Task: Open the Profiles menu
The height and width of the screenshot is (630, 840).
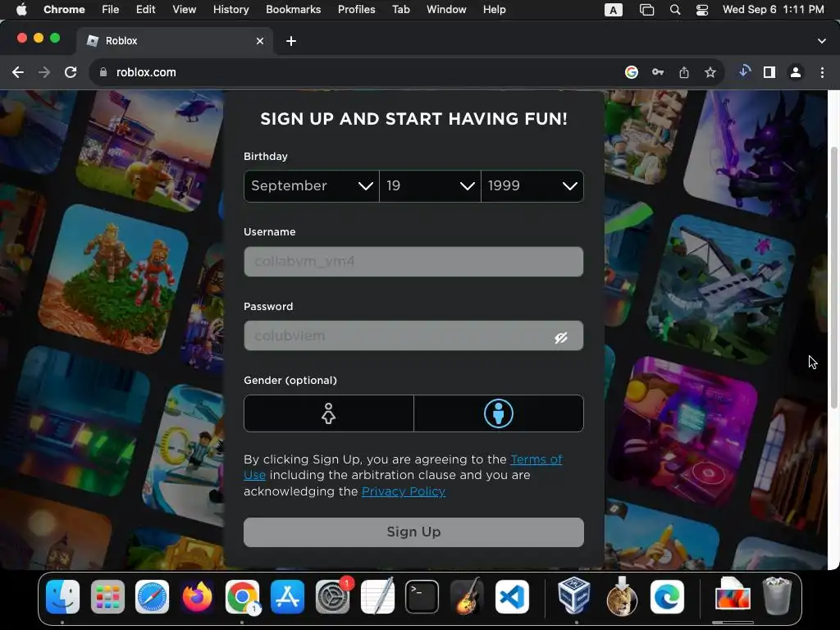Action: click(356, 9)
